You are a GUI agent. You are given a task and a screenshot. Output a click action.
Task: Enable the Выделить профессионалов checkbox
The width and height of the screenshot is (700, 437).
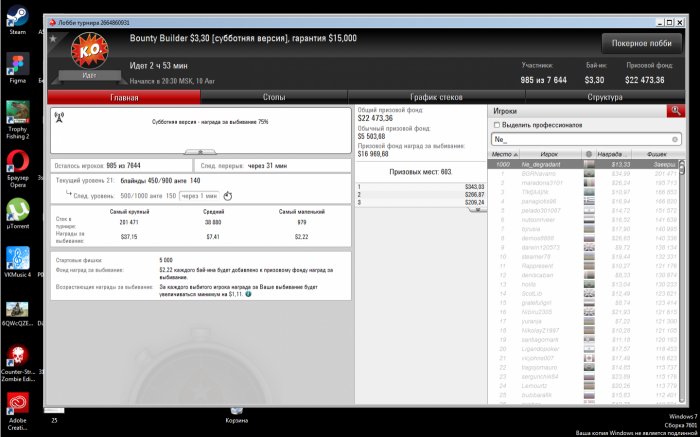(496, 125)
